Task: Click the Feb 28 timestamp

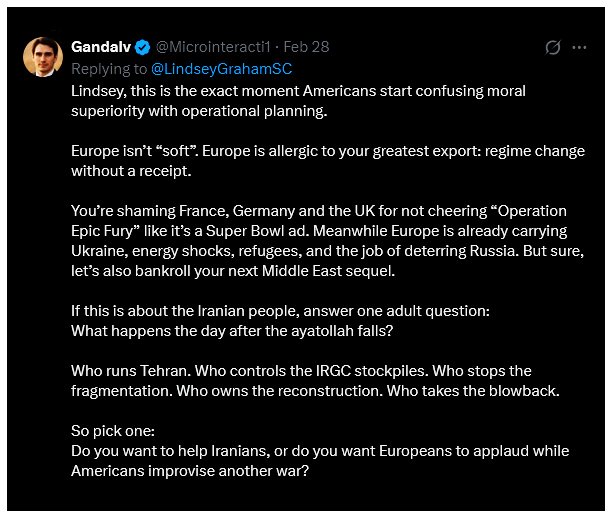Action: (306, 47)
